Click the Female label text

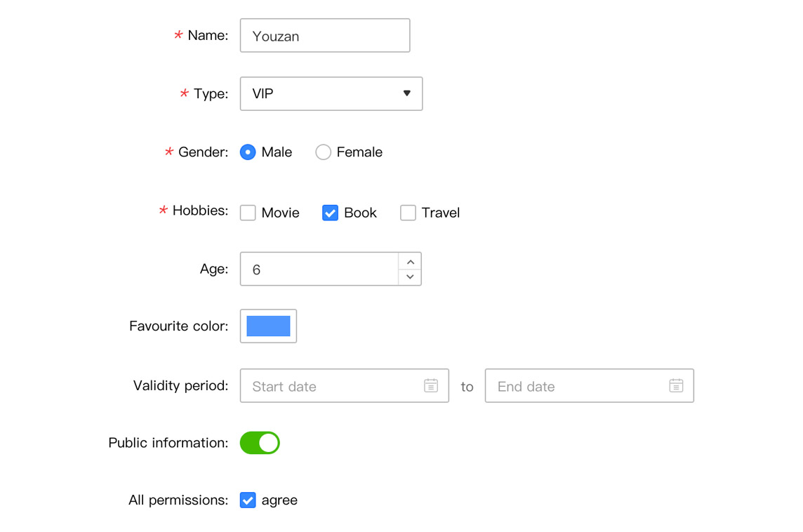tap(359, 152)
